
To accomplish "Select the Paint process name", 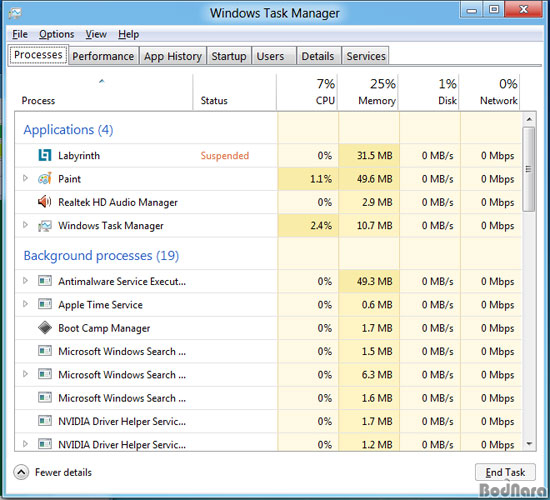I will pos(69,179).
